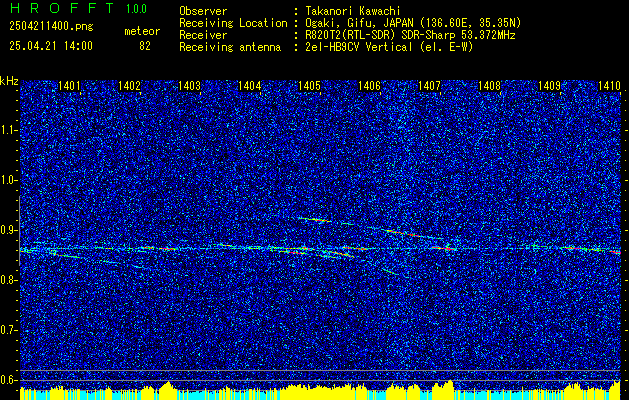The width and height of the screenshot is (629, 400).
Task: Click the 1402 time marker
Action: 130,85
